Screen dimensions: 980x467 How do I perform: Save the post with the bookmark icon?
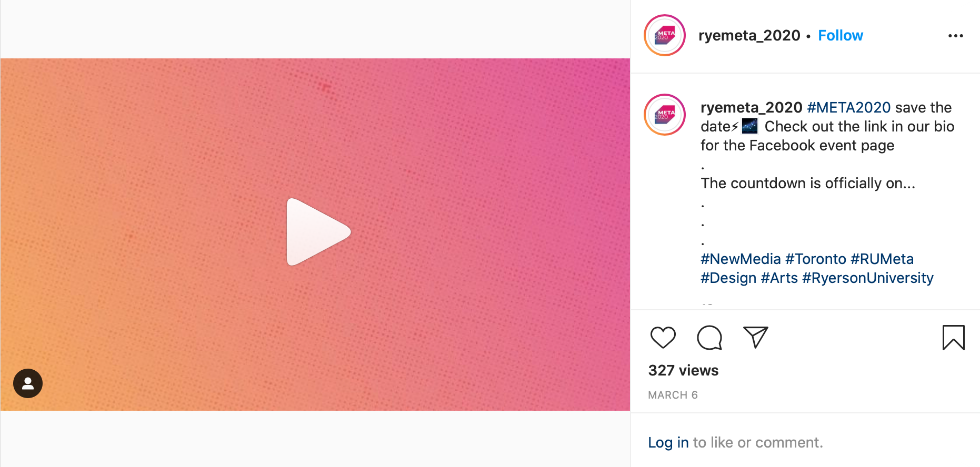point(953,338)
